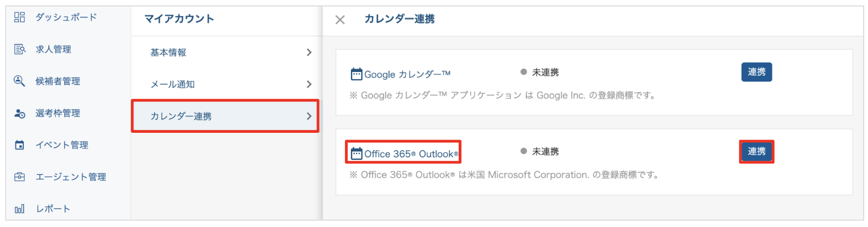868x227 pixels.
Task: Click the agent management (エージェント管理) icon
Action: point(19,177)
